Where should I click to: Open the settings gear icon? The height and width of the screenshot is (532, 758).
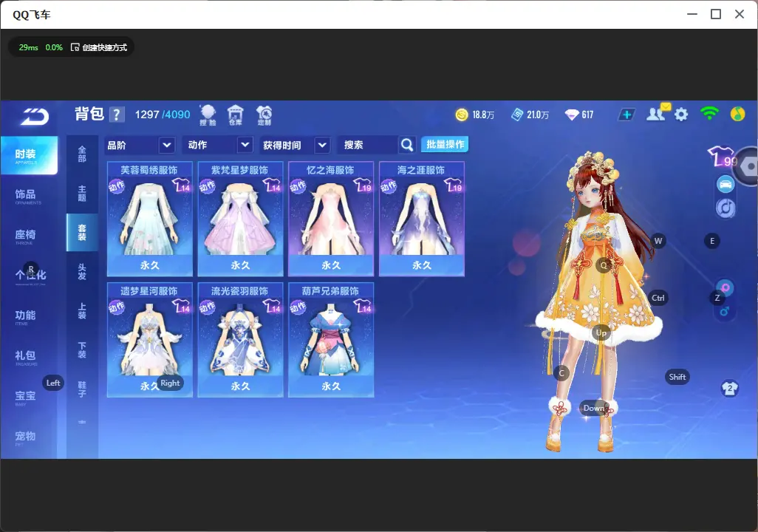coord(681,115)
